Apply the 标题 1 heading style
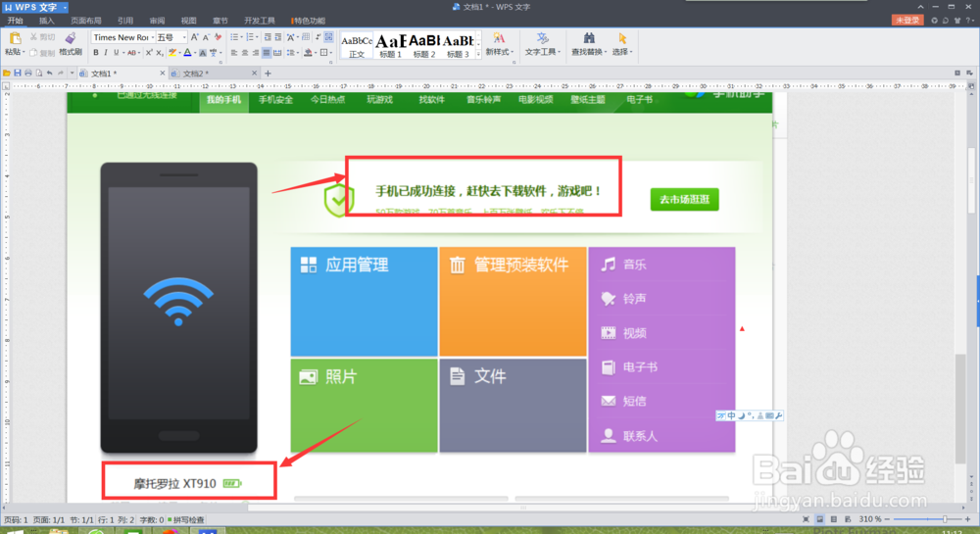Image resolution: width=980 pixels, height=534 pixels. pyautogui.click(x=391, y=45)
